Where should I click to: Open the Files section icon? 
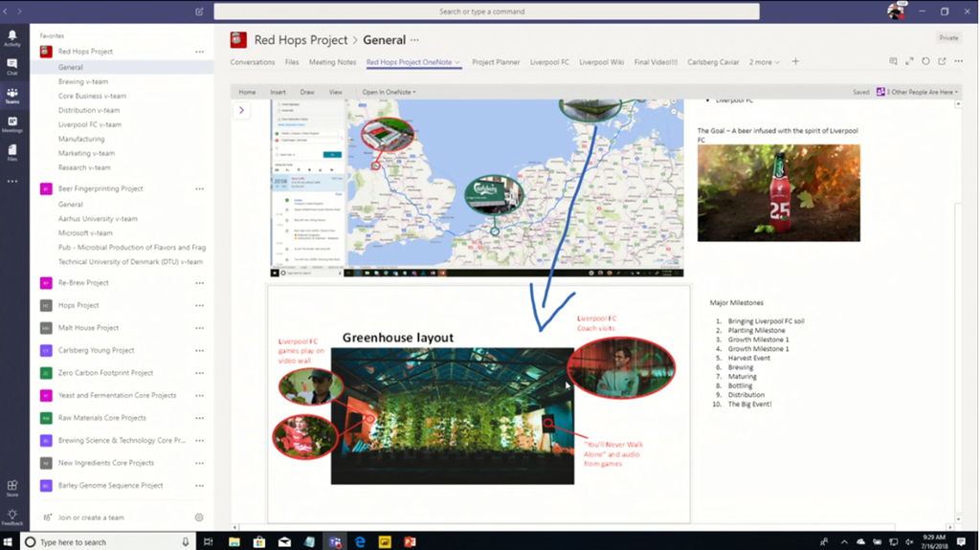[11, 154]
